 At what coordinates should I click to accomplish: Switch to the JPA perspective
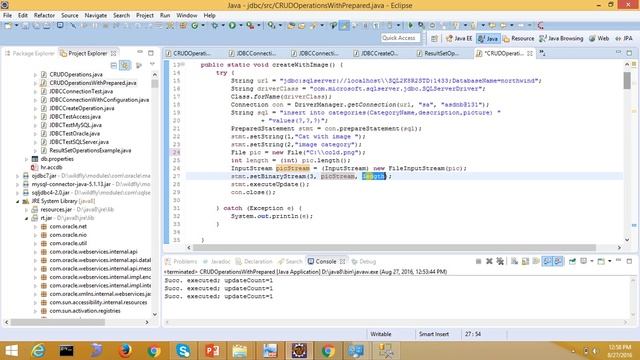624,38
